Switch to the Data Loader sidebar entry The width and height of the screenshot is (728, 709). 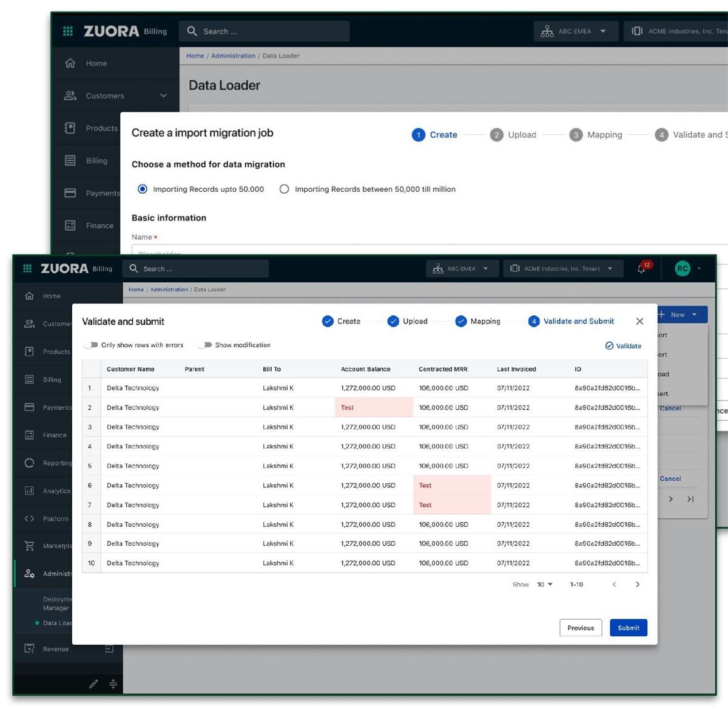59,622
